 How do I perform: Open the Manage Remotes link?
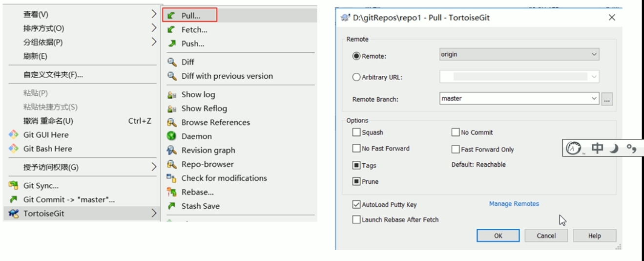(x=514, y=204)
